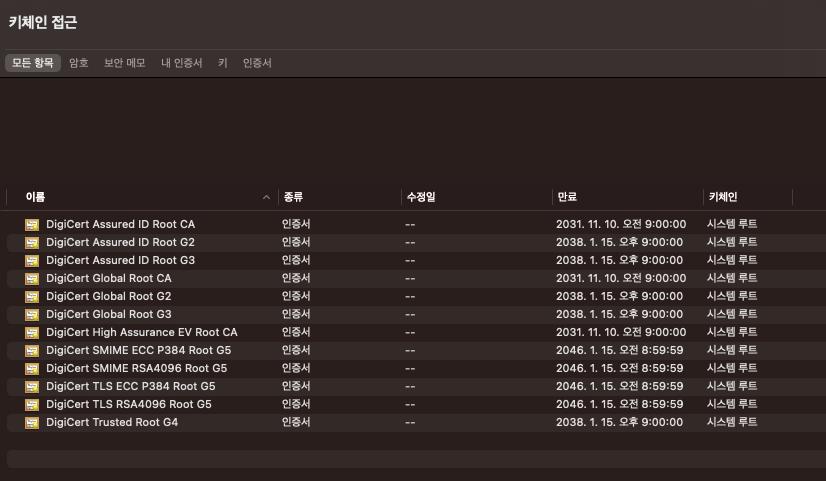Click modified date cell of DigiCert Global Root CA
826x481 pixels.
410,279
